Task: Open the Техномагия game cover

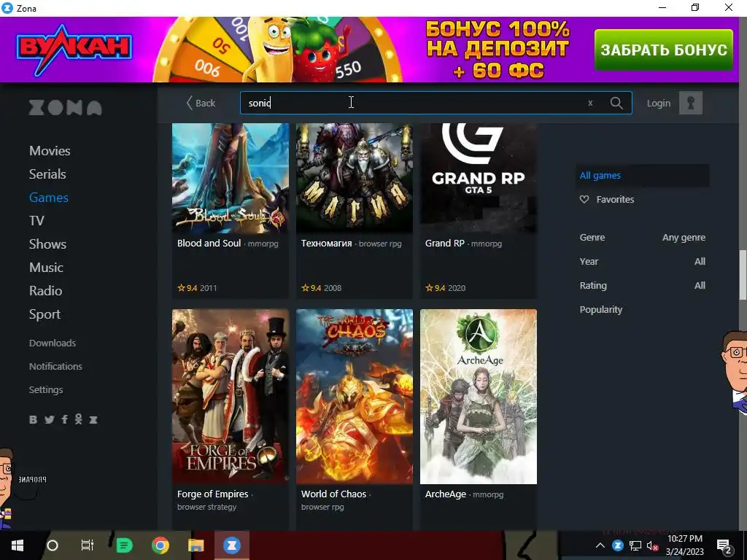Action: click(x=355, y=179)
